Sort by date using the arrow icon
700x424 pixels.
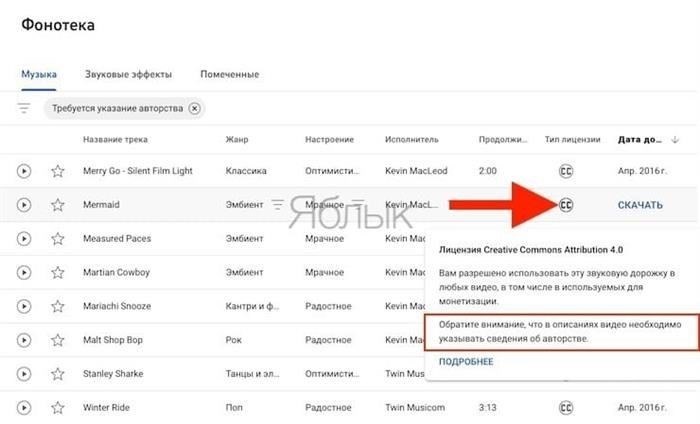(675, 140)
